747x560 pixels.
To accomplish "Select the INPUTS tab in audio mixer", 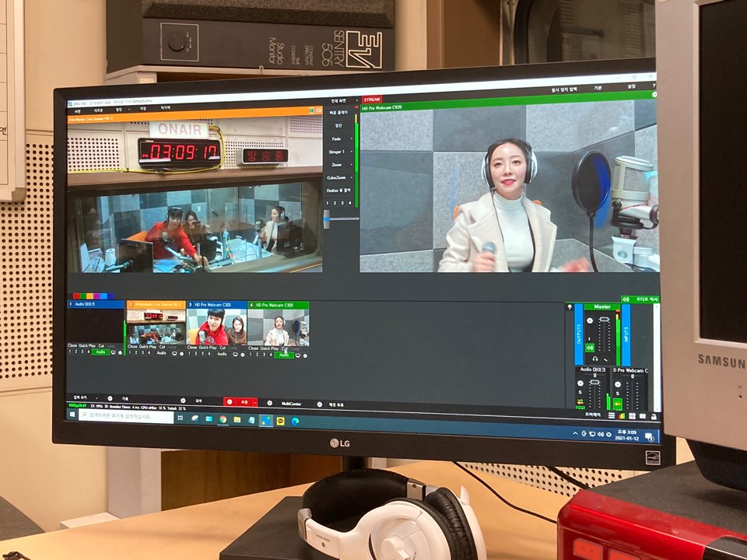I will point(626,334).
